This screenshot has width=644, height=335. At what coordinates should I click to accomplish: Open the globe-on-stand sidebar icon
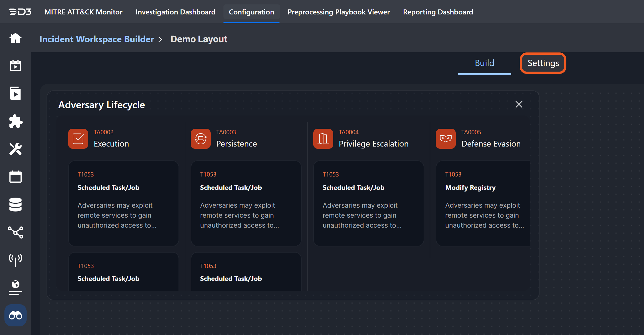16,288
